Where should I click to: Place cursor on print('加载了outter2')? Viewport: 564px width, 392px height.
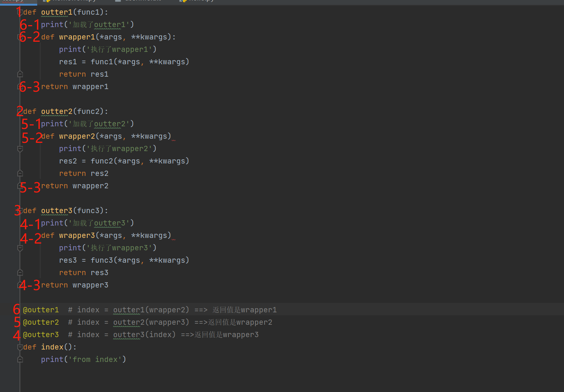tap(88, 124)
